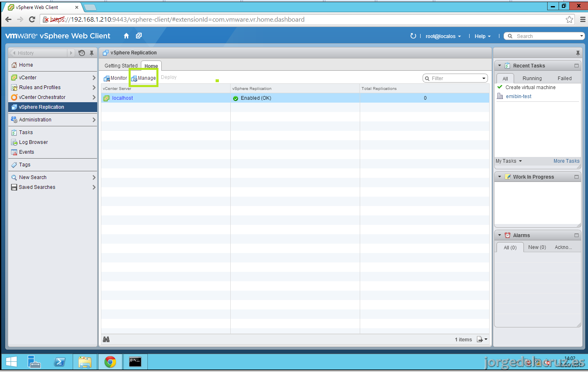Screen dimensions: 588x372
Task: Launch Server Manager from taskbar
Action: pyautogui.click(x=34, y=362)
